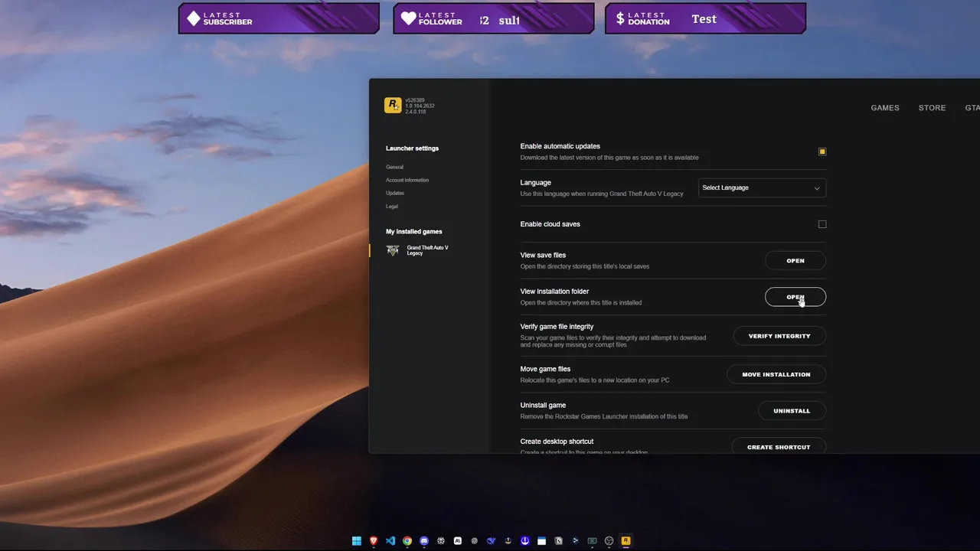Image resolution: width=980 pixels, height=551 pixels.
Task: Open Updates settings section
Action: [x=395, y=193]
